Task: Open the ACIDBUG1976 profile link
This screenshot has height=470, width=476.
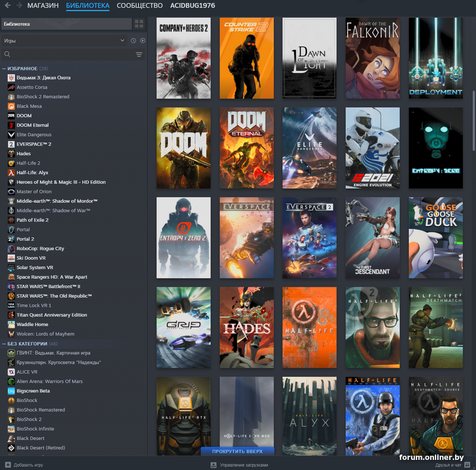Action: point(192,5)
